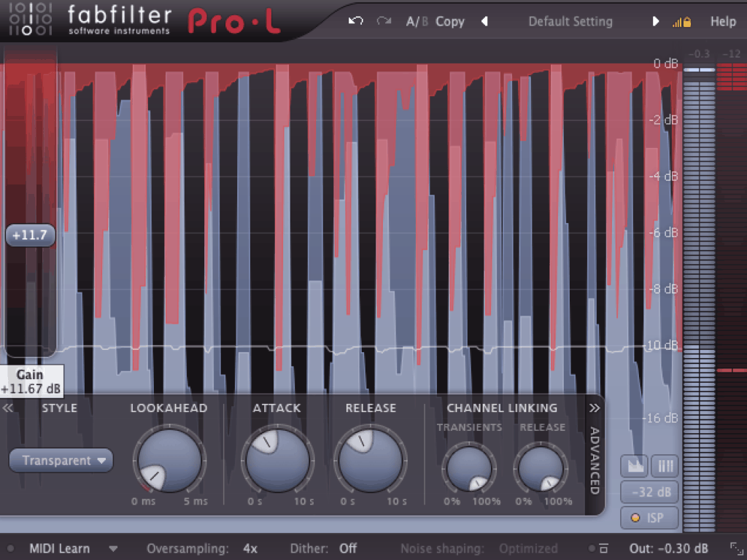Switch to vertical bars meter mode icon
This screenshot has width=747, height=560.
tap(665, 466)
